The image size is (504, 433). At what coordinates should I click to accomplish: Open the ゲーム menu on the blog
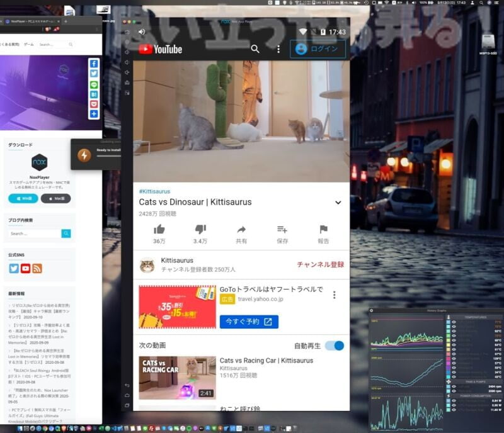pyautogui.click(x=28, y=44)
